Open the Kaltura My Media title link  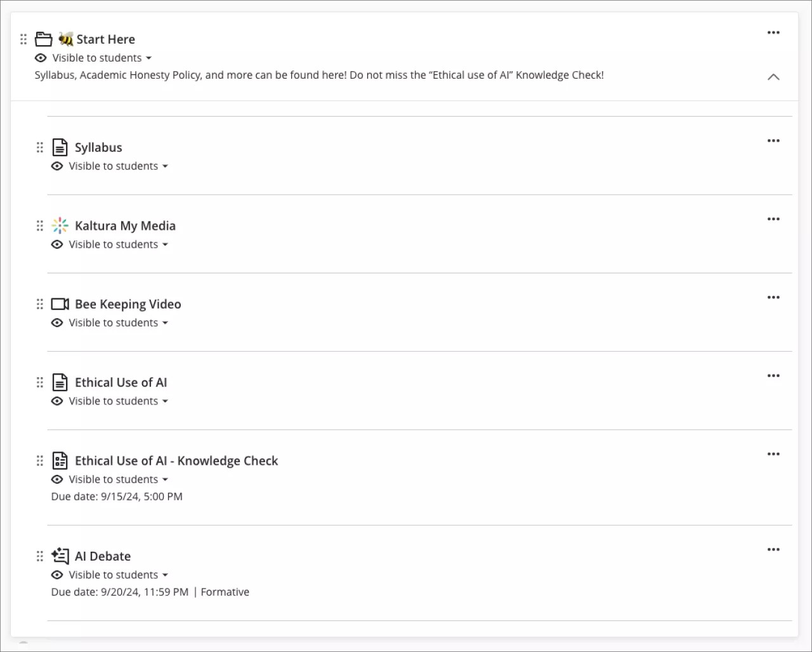pos(125,225)
